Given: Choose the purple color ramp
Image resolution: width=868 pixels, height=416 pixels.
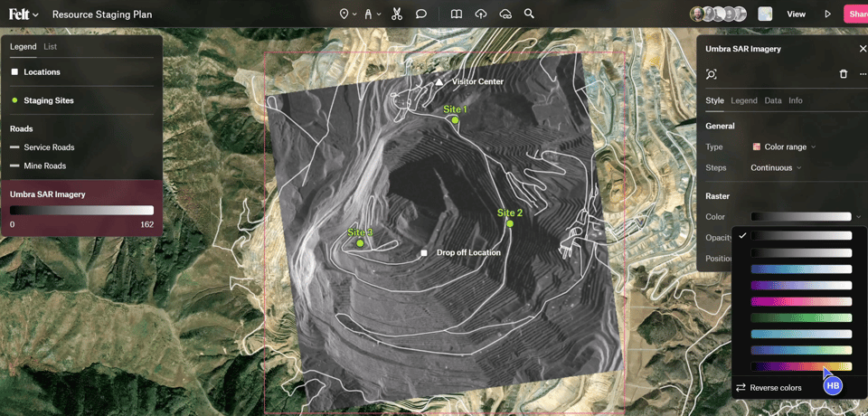Looking at the screenshot, I should [x=801, y=285].
